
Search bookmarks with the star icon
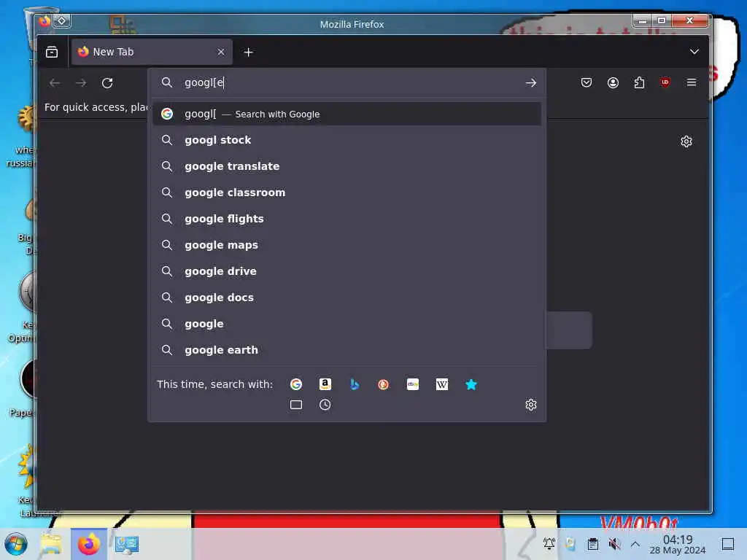pos(471,384)
